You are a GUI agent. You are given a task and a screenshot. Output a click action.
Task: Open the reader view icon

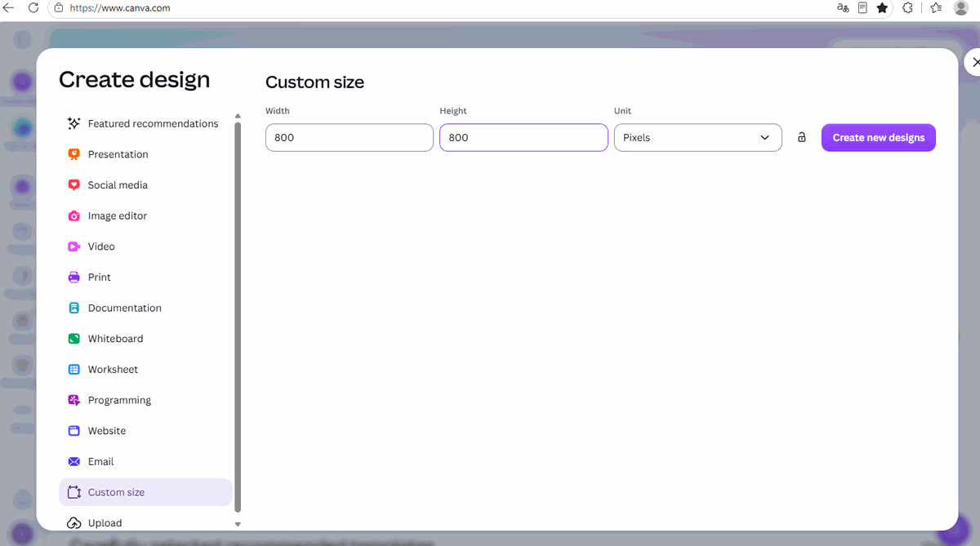click(862, 7)
